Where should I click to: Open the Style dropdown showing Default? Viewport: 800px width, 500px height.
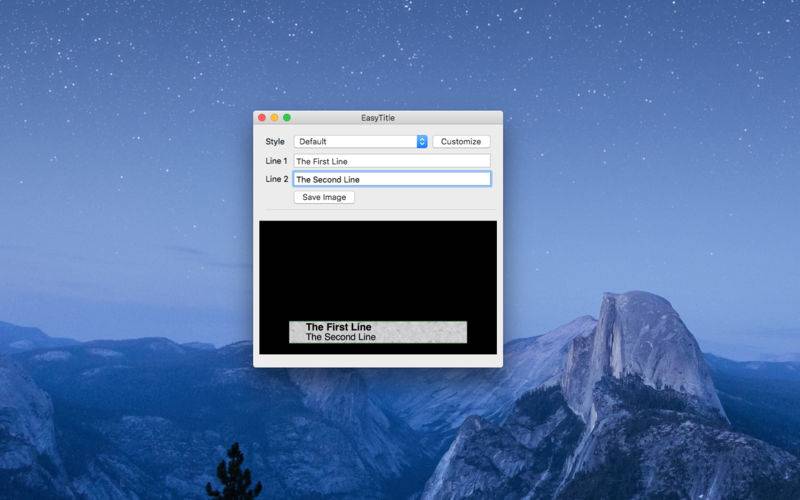click(x=361, y=141)
